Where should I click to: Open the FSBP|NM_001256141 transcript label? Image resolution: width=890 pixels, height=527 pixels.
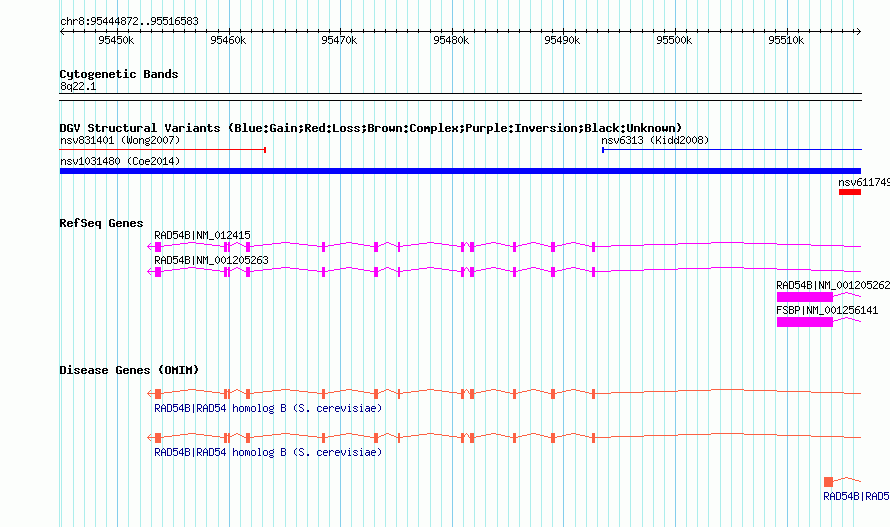pyautogui.click(x=827, y=310)
